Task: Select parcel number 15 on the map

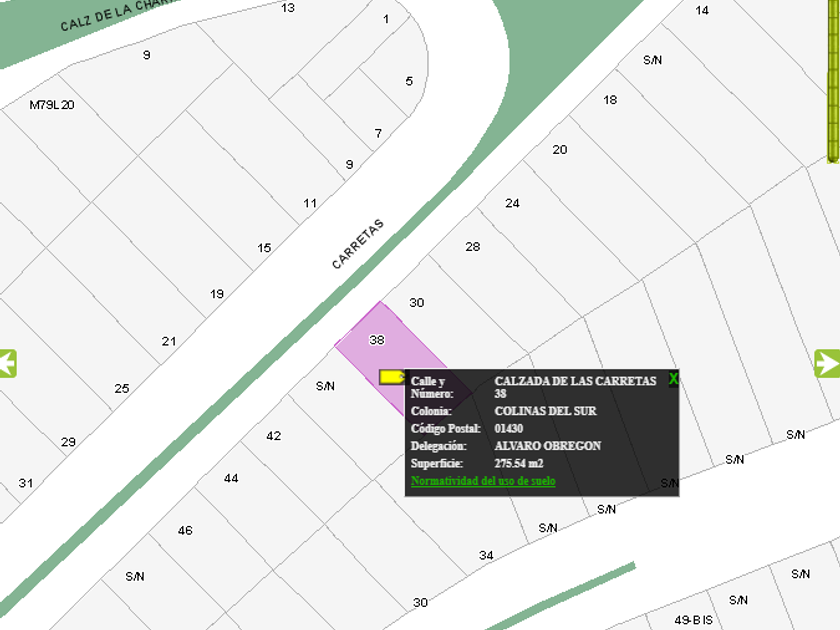Action: point(264,248)
